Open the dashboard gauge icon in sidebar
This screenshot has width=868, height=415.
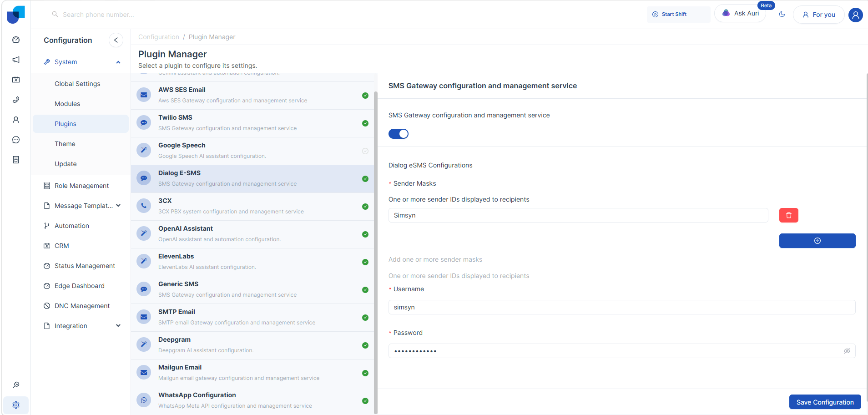pyautogui.click(x=16, y=40)
